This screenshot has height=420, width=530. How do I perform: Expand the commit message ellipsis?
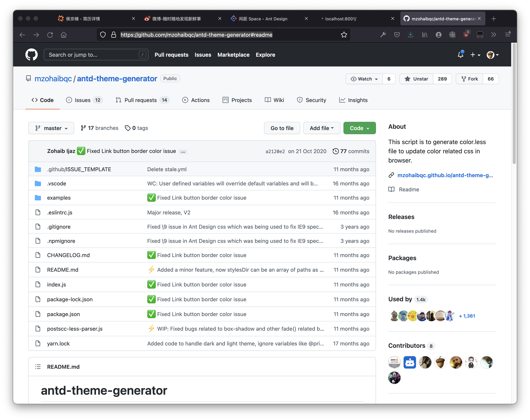pyautogui.click(x=183, y=152)
